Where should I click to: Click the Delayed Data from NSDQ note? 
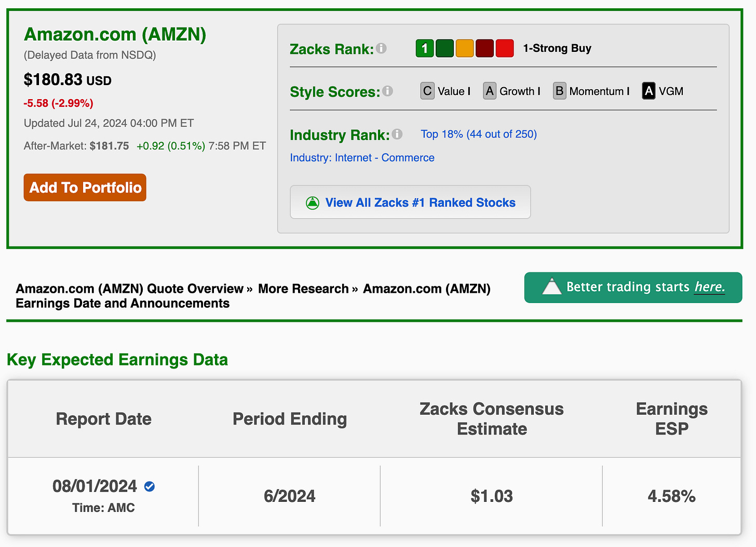coord(90,55)
